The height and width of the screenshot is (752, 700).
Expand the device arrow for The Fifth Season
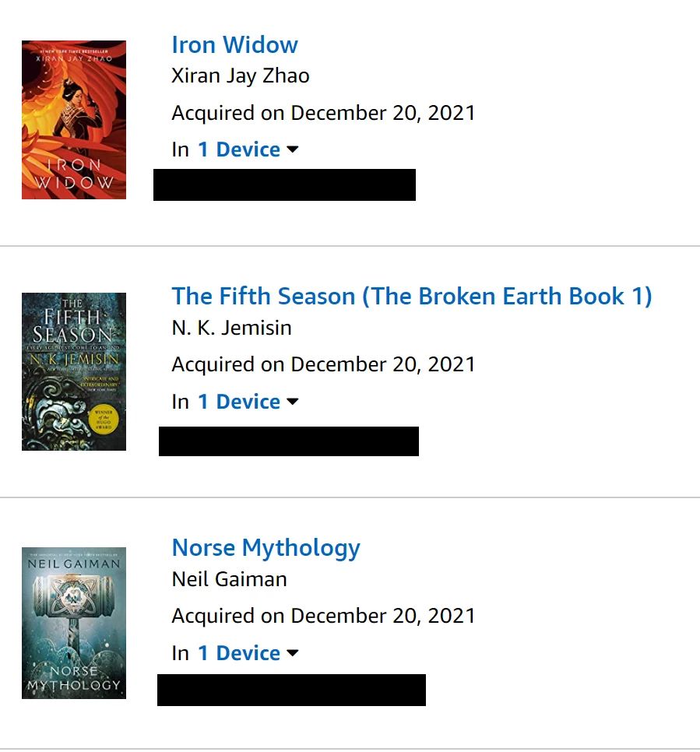[x=293, y=402]
